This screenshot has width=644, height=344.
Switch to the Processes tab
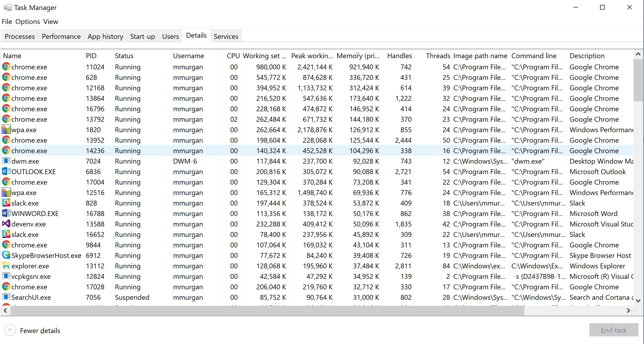[20, 36]
